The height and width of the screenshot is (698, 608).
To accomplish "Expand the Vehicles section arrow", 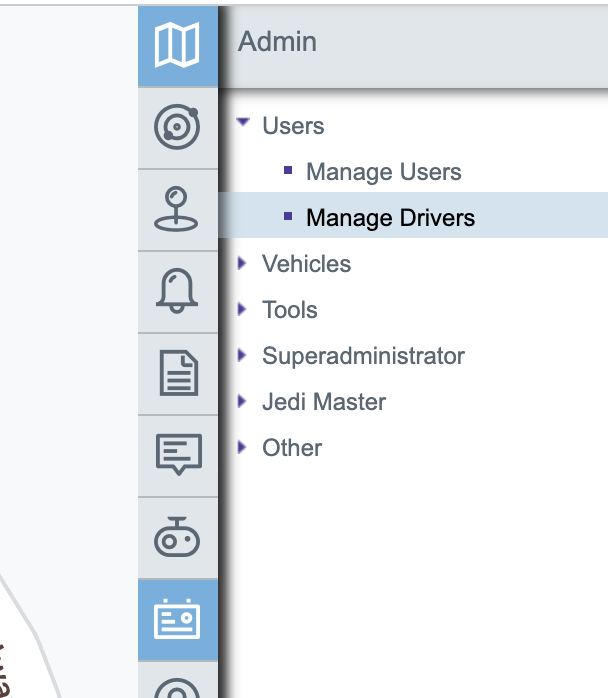I will (x=242, y=264).
